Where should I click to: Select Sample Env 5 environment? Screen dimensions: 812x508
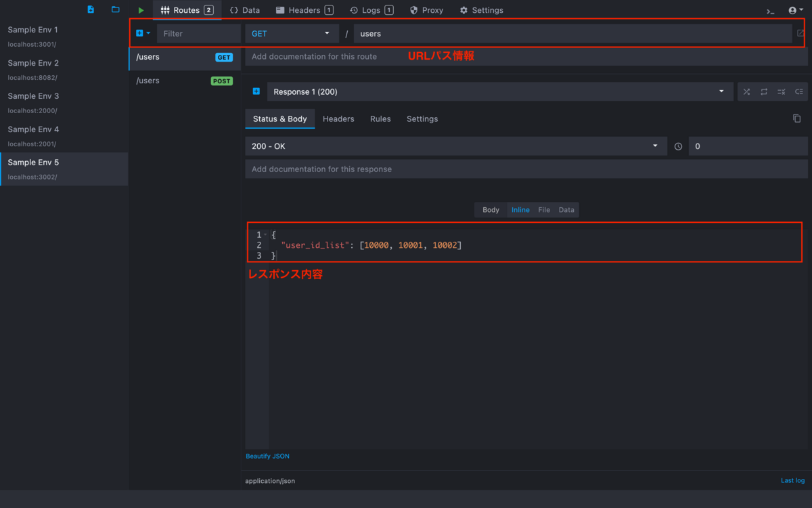point(64,169)
